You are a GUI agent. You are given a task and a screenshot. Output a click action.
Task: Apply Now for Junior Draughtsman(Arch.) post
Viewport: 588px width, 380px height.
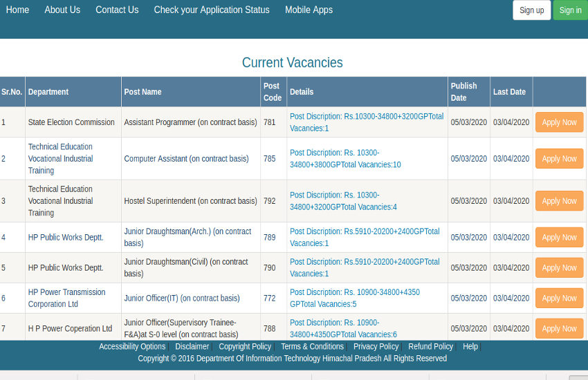click(559, 238)
